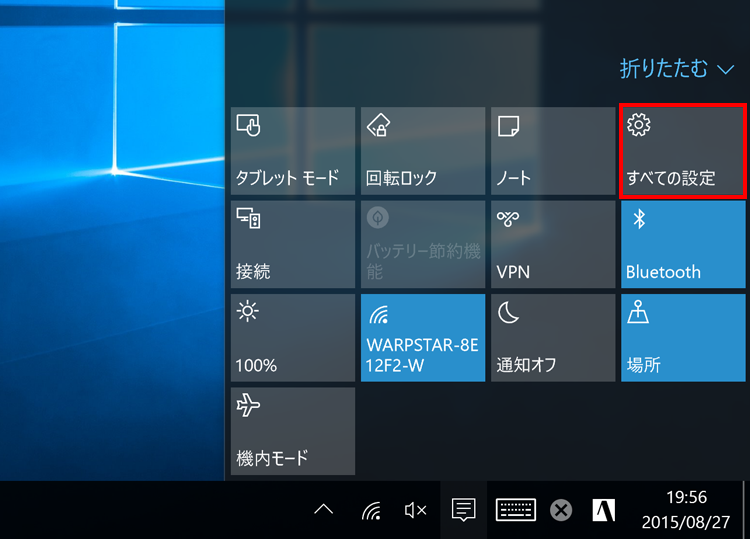Open the Note (ノート) quick action
Viewport: 750px width, 539px height.
pos(553,151)
